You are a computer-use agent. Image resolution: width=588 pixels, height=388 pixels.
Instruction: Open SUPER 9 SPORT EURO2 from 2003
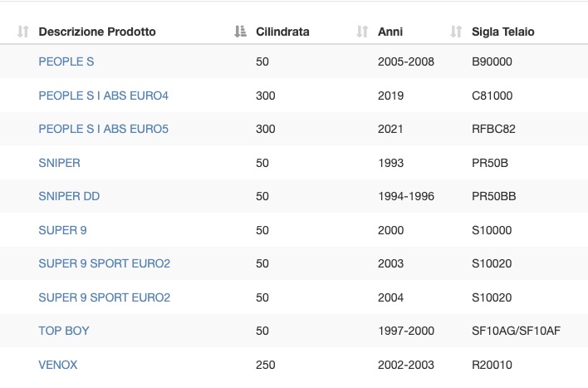tap(105, 263)
